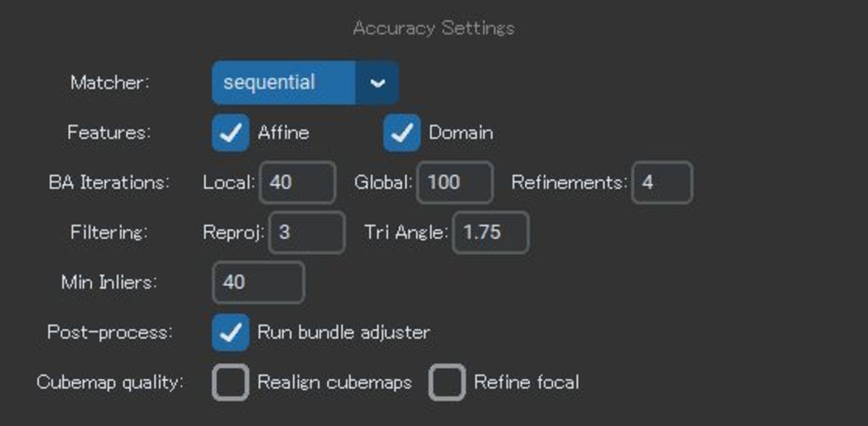Focus the Refinements input field
The height and width of the screenshot is (426, 868).
pos(662,183)
